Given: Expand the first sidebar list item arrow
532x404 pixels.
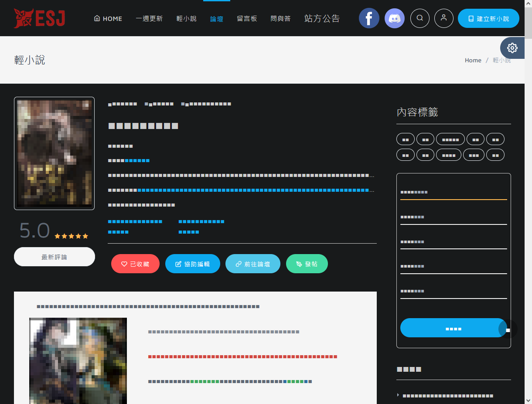Looking at the screenshot, I should pos(398,395).
